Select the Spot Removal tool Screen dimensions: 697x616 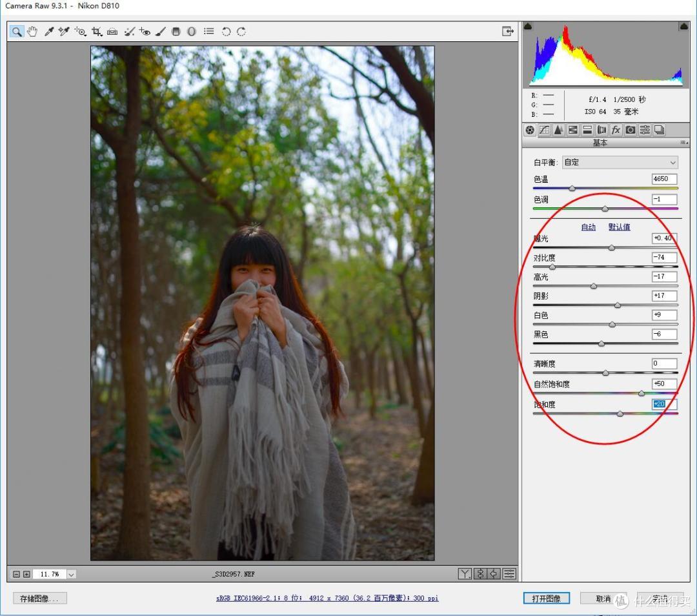click(129, 32)
